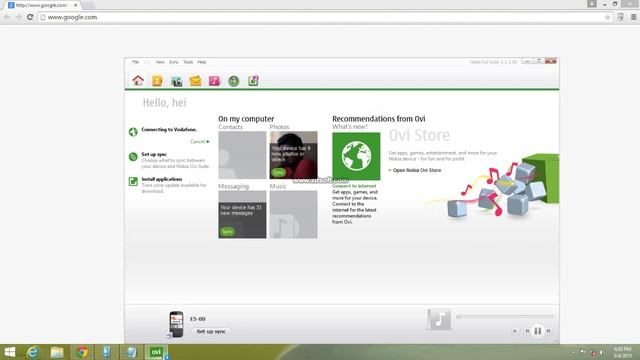
Task: Click the music player progress slider
Action: pyautogui.click(x=505, y=316)
